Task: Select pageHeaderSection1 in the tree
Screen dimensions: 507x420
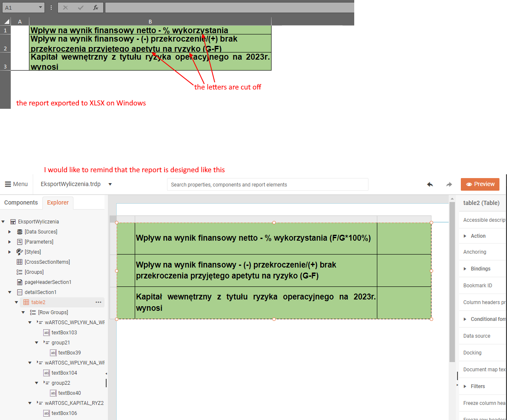Action: point(48,282)
